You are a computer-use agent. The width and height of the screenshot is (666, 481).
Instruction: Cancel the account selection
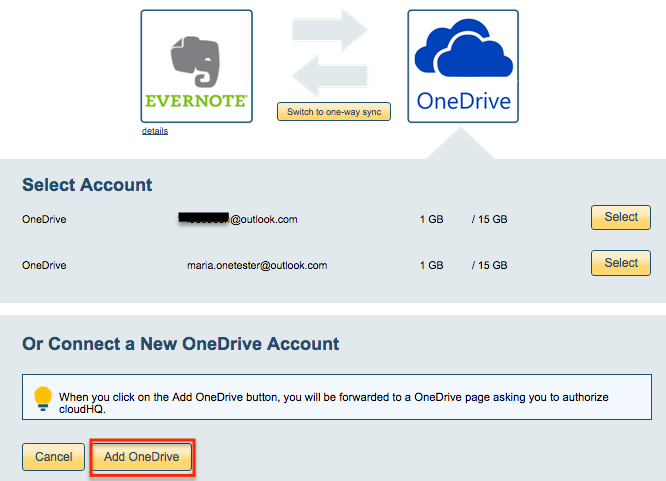pyautogui.click(x=53, y=457)
